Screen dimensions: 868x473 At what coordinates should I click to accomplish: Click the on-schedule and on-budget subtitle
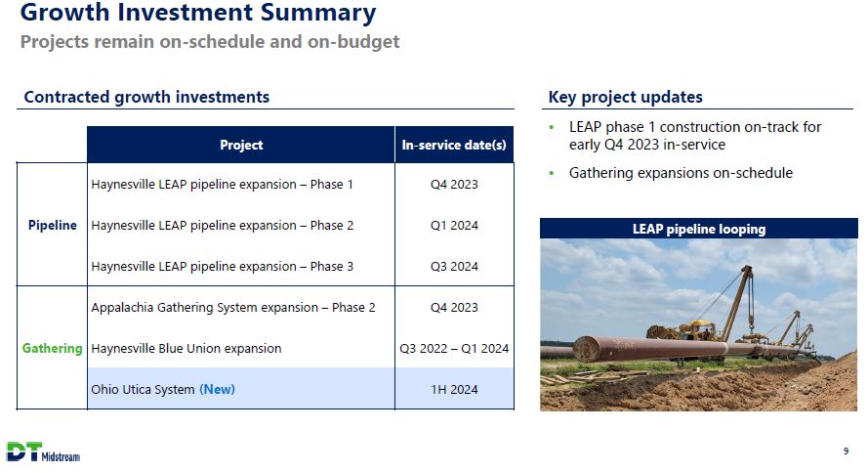[x=210, y=42]
